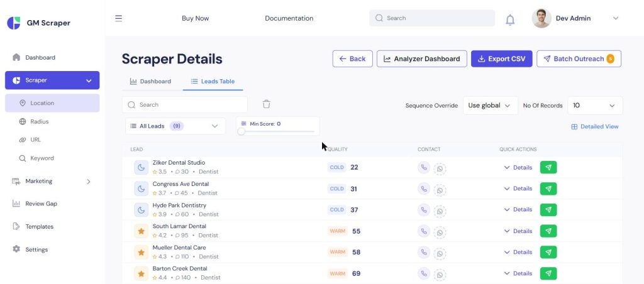Open Review Gap in the sidebar
This screenshot has height=284, width=644.
coord(41,204)
